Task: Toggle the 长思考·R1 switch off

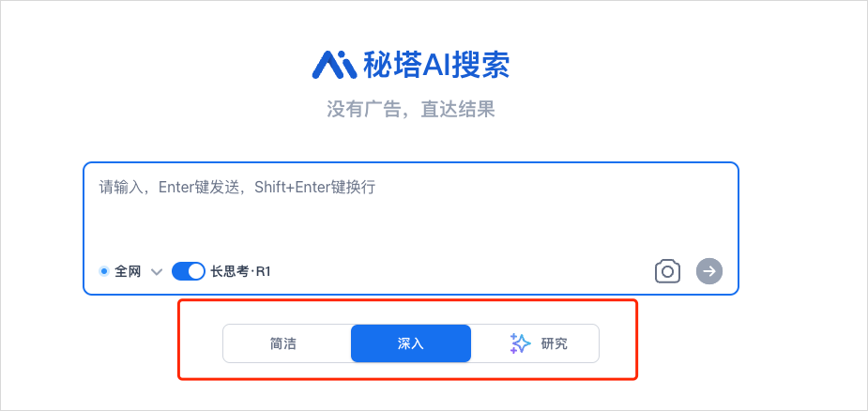Action: pyautogui.click(x=189, y=271)
